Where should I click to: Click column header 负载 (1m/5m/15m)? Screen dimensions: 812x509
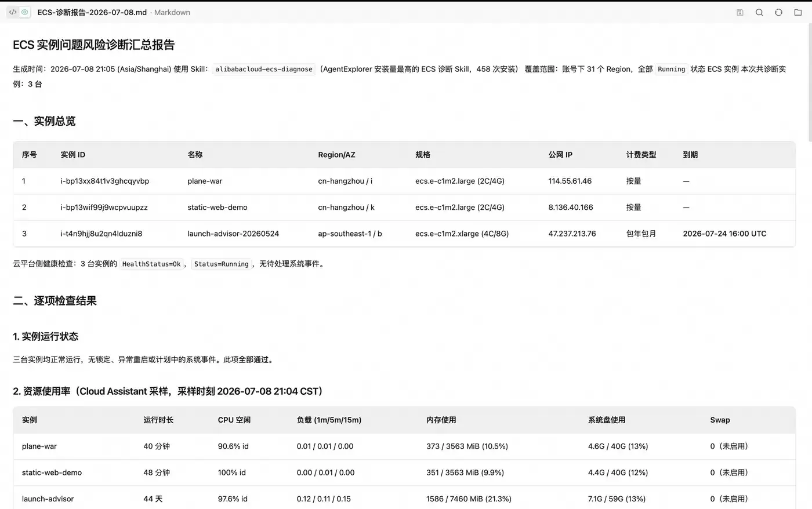point(329,420)
